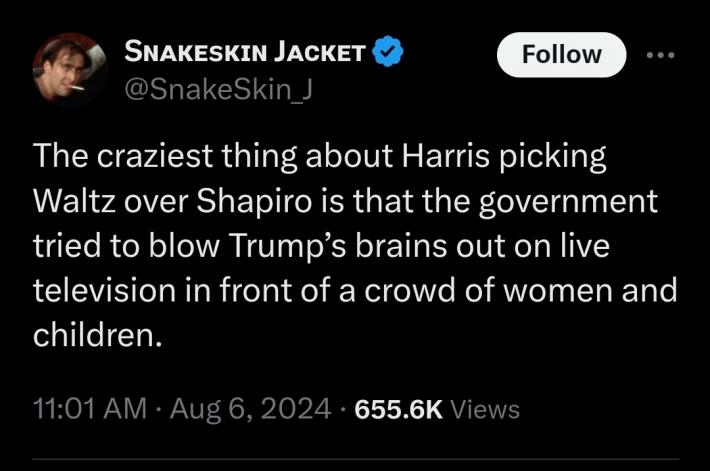710x471 pixels.
Task: Visit the @SnakeSkin_J handle link
Action: point(218,90)
